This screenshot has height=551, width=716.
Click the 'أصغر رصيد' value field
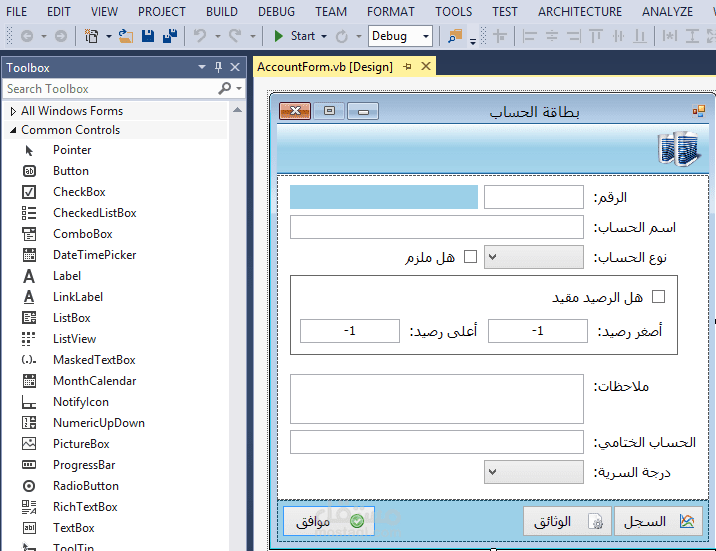click(537, 331)
